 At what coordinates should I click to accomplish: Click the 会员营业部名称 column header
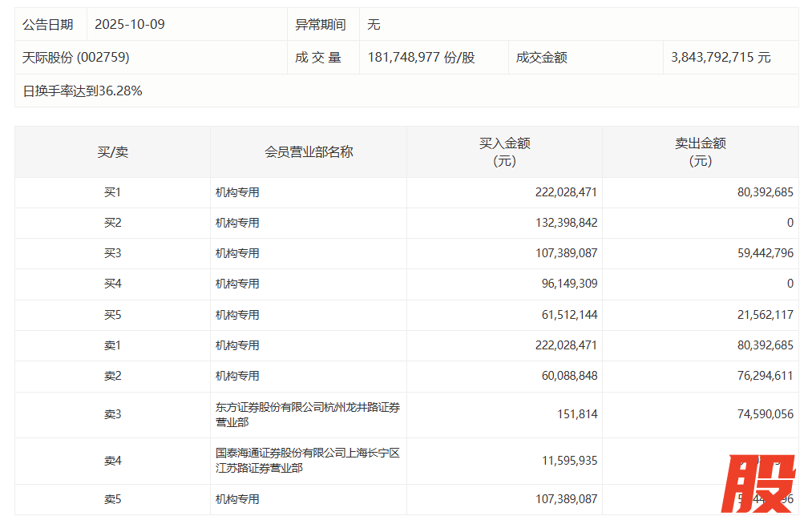(309, 152)
